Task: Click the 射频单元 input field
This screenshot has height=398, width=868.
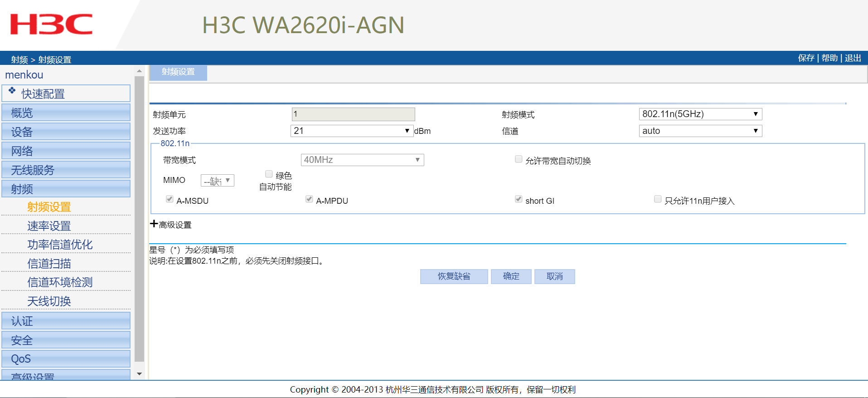Action: click(353, 114)
